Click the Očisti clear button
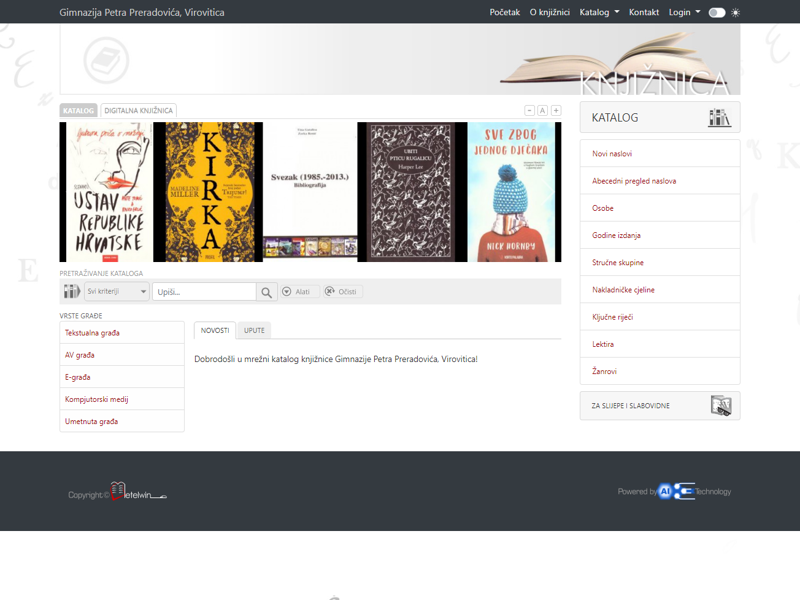This screenshot has height=600, width=800. click(x=342, y=291)
